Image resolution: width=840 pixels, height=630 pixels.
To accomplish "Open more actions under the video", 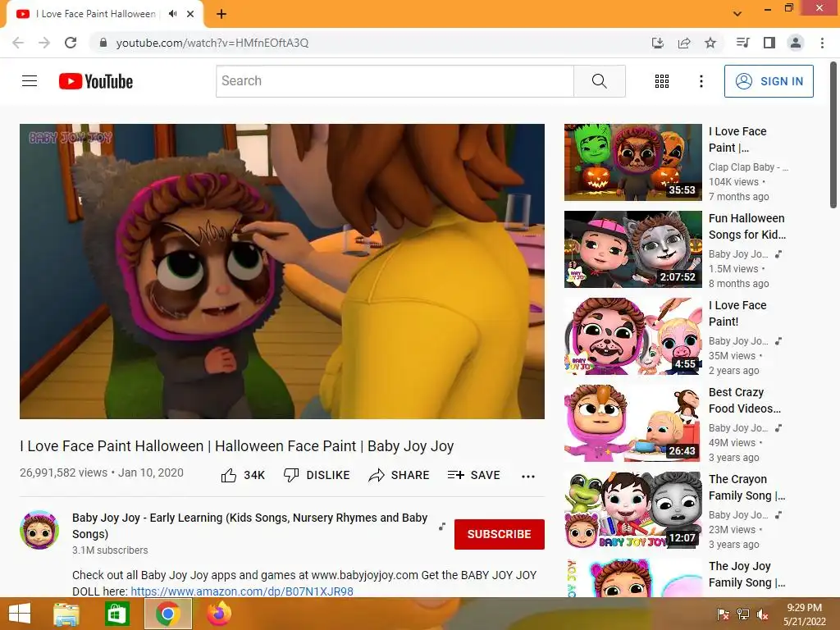I will tap(528, 477).
